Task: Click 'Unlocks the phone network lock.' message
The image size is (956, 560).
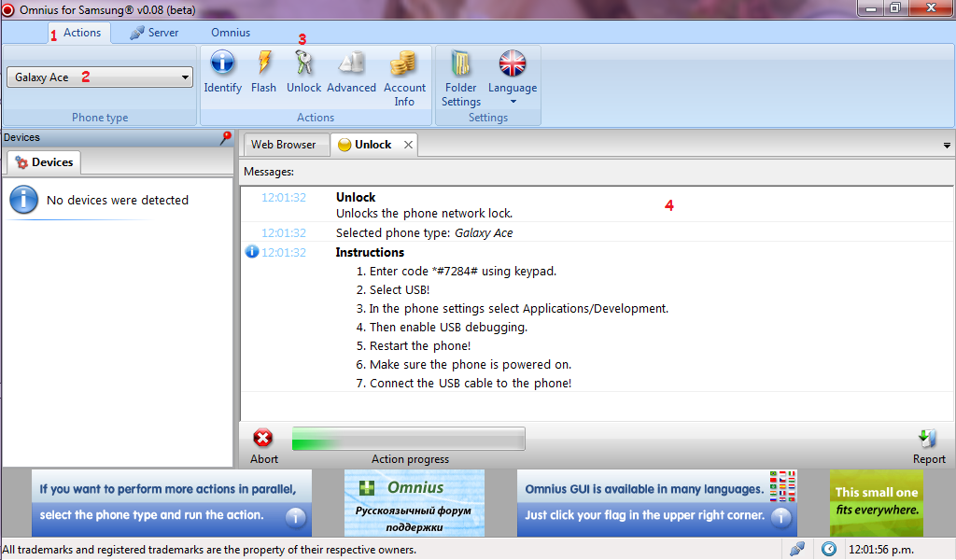Action: pyautogui.click(x=425, y=214)
